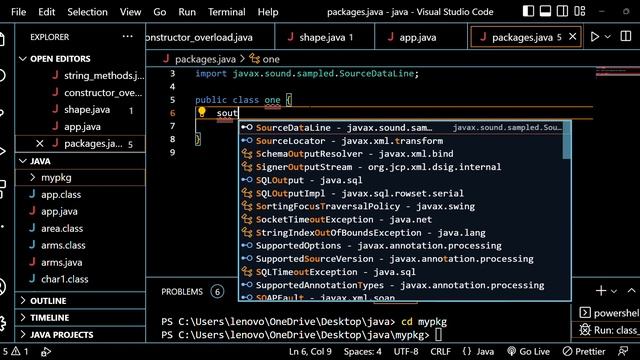This screenshot has width=640, height=360.
Task: Toggle bottom panel layout icon
Action: (x=545, y=11)
